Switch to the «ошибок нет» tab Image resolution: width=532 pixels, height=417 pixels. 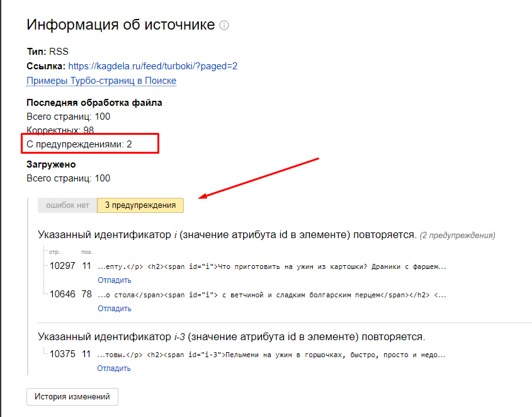[67, 205]
